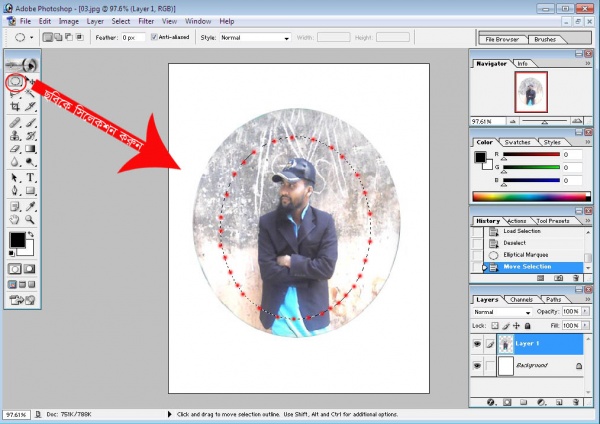Select the Dodge tool

(30, 162)
